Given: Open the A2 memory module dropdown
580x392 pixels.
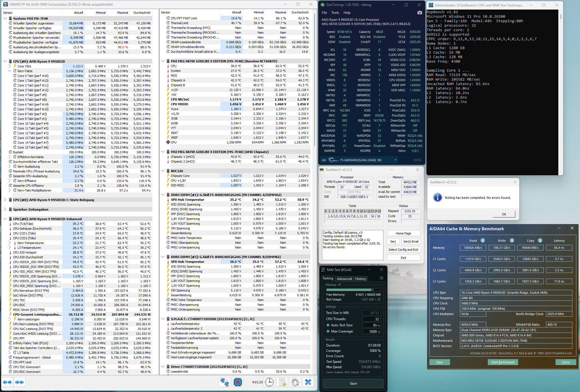Looking at the screenshot, I should pyautogui.click(x=395, y=160).
